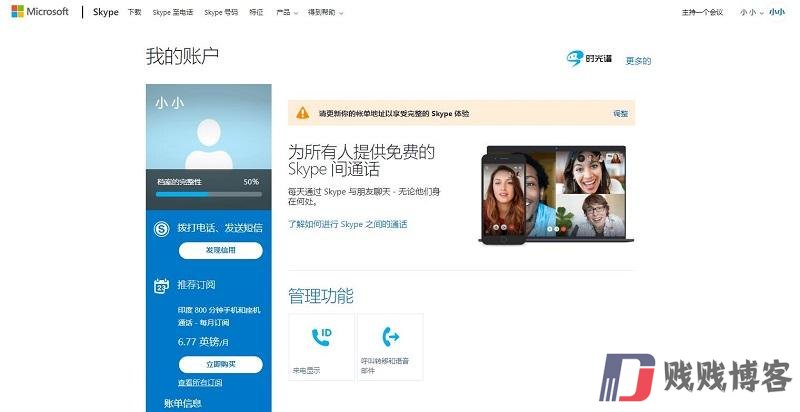
Task: Expand the 小小 account dropdown
Action: [x=752, y=12]
